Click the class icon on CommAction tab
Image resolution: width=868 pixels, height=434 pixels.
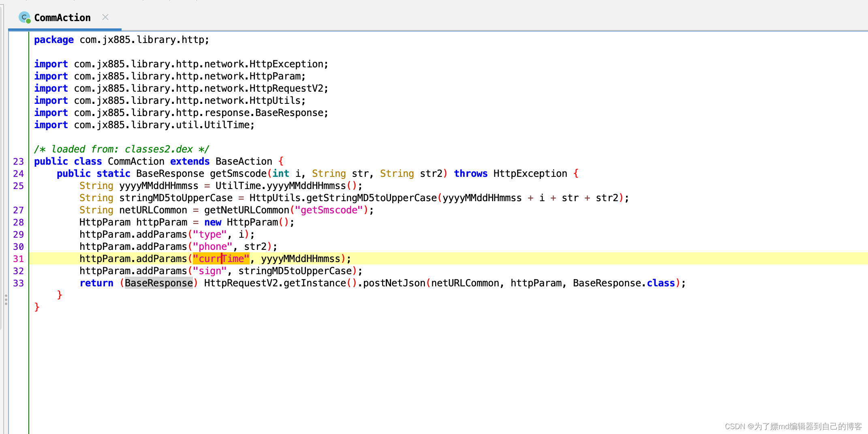coord(25,17)
